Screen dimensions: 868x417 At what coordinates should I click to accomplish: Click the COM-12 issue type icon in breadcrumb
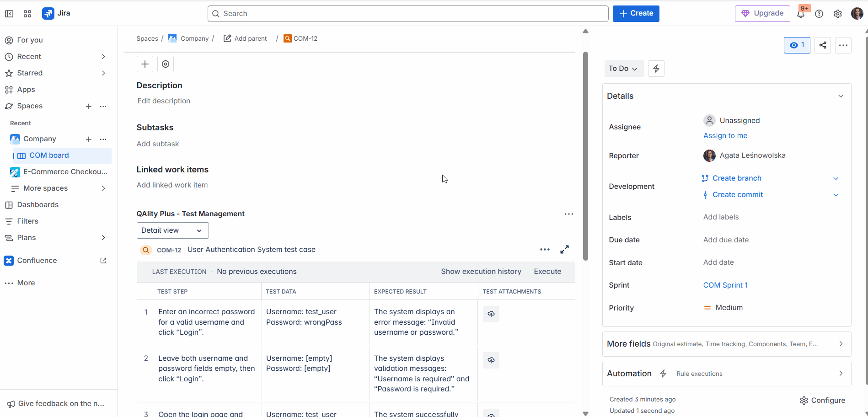click(288, 38)
